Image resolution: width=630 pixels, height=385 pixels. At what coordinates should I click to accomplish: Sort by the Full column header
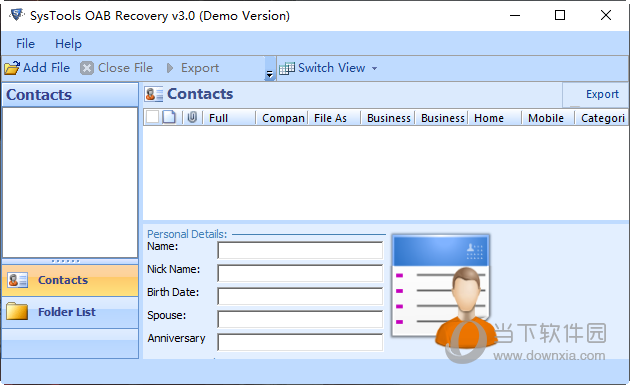click(230, 118)
